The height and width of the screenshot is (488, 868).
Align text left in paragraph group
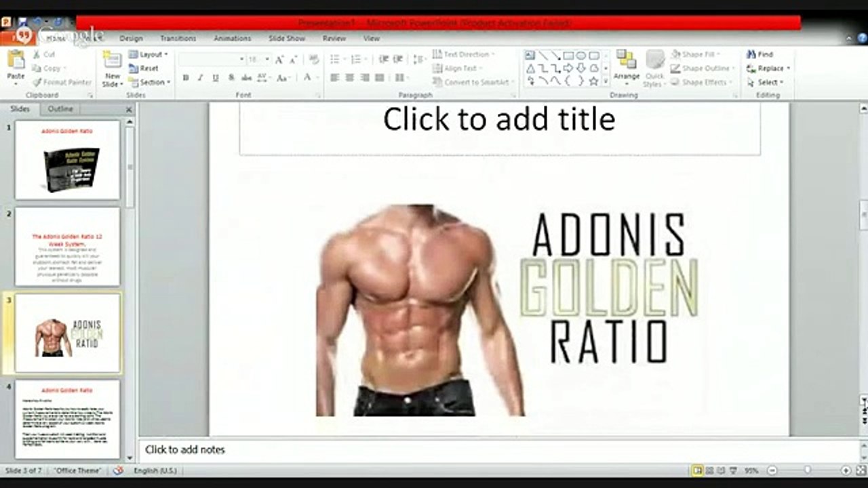(335, 78)
